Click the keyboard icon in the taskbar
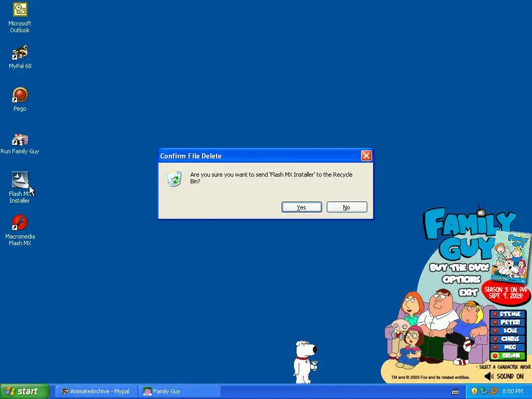Screen dimensions: 532x399 (455, 392)
